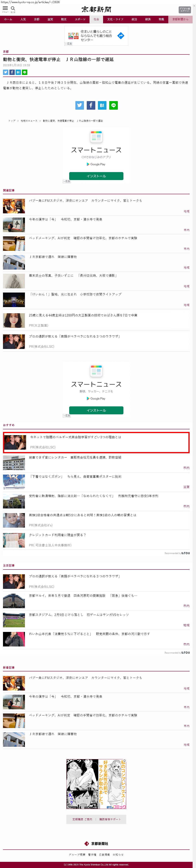Select the 滋賀 navigation tab
196x868 pixels.
pyautogui.click(x=50, y=19)
